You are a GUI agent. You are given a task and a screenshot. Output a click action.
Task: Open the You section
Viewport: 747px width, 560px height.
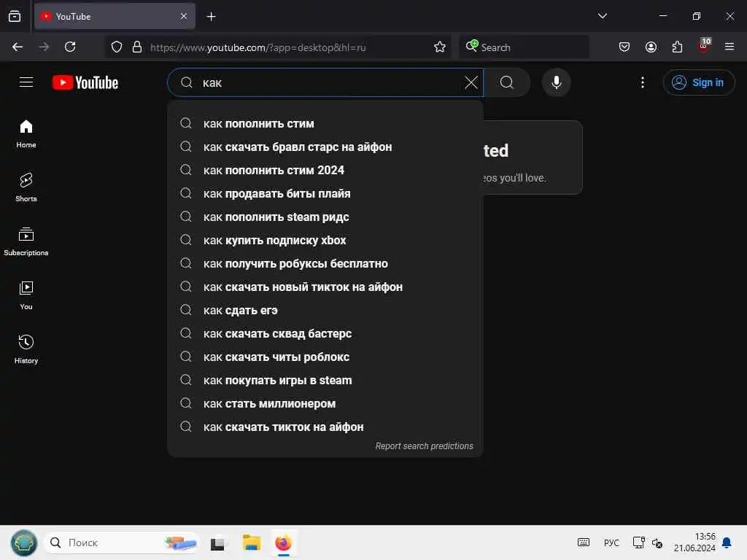click(x=26, y=295)
